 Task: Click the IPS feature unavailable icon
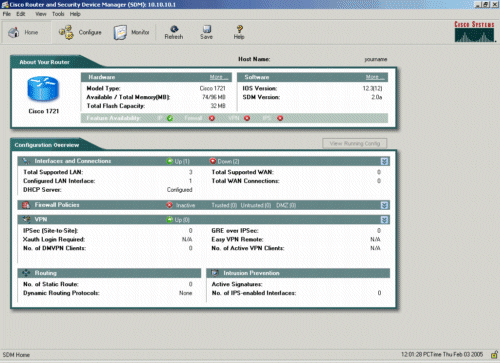(x=280, y=118)
